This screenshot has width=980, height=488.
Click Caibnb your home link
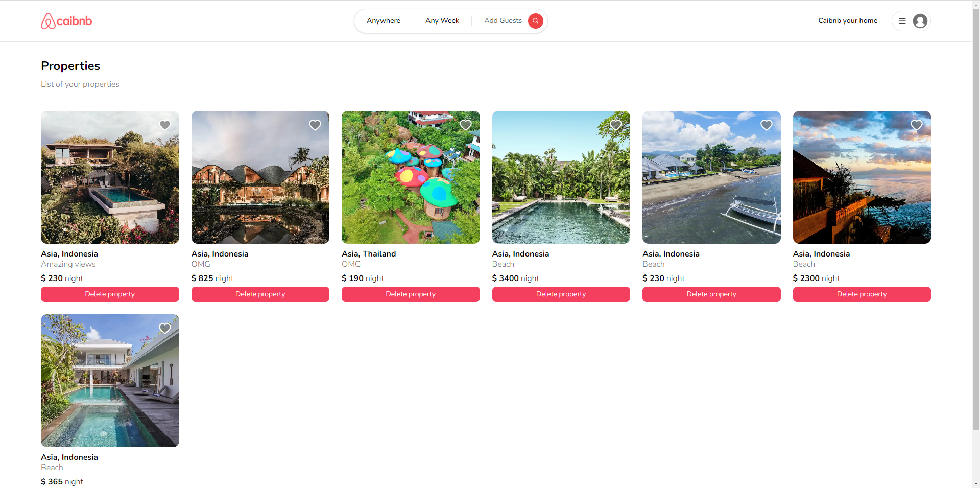pos(848,21)
